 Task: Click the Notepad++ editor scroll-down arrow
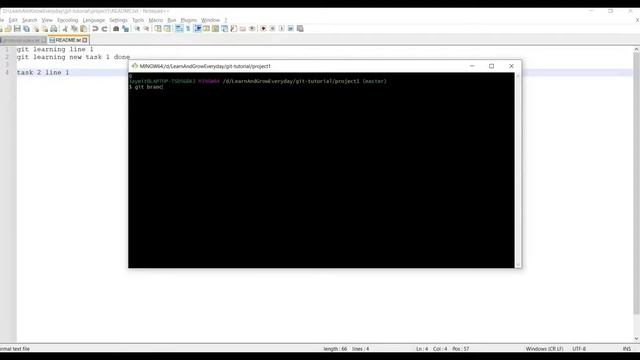click(x=636, y=339)
